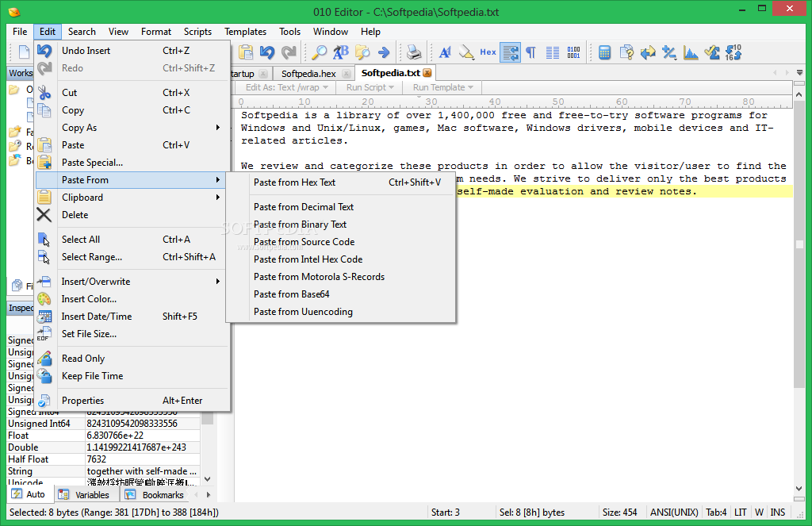The width and height of the screenshot is (812, 526).
Task: Click the column lines toolbar icon
Action: (553, 52)
